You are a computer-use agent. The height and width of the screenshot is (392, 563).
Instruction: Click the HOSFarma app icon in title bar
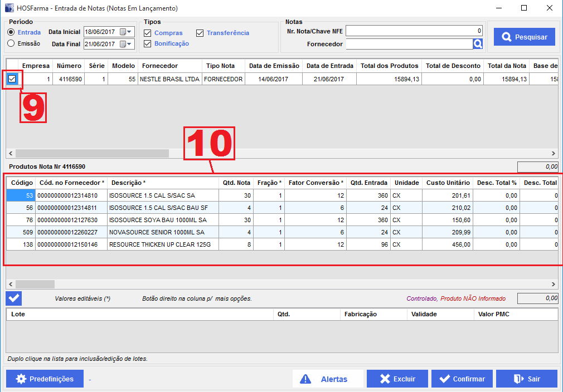[x=9, y=8]
